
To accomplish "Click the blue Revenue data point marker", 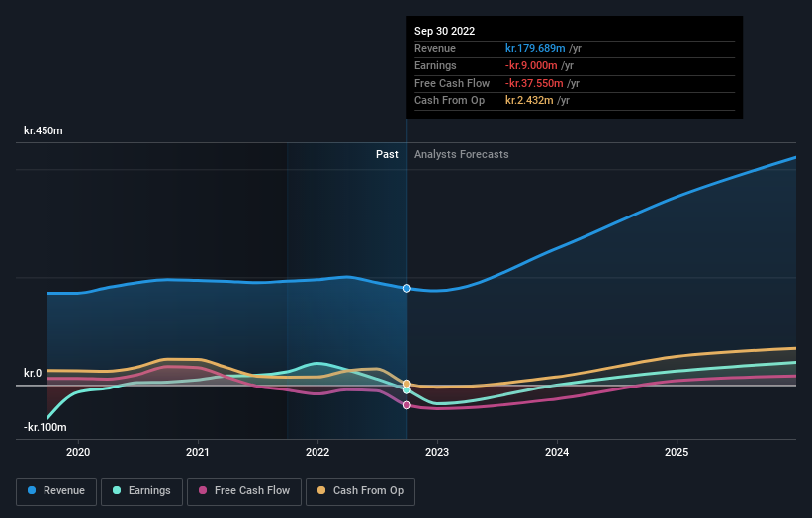I will [407, 289].
